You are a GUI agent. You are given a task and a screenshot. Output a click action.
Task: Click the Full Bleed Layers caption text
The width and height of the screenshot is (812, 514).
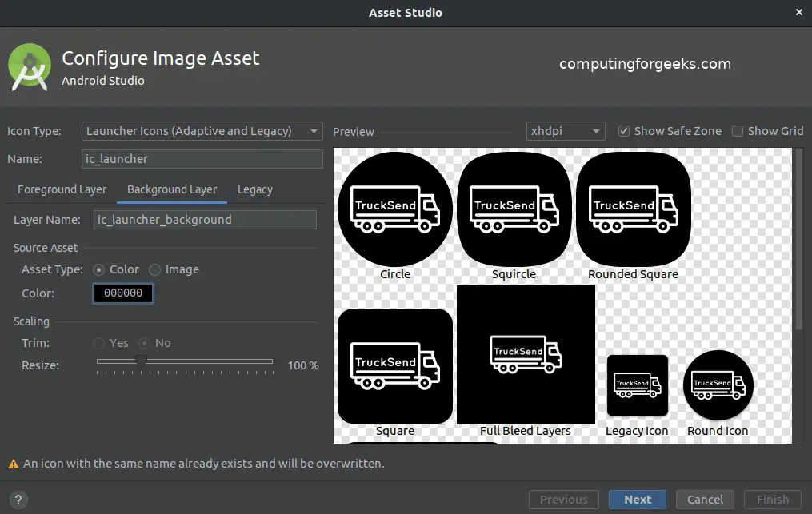[x=525, y=431]
